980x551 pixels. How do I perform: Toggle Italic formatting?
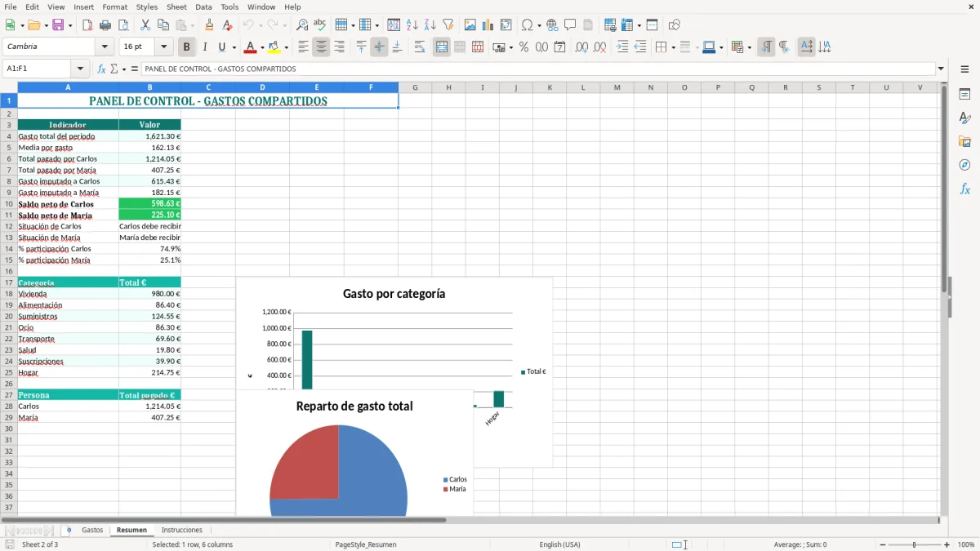(205, 47)
